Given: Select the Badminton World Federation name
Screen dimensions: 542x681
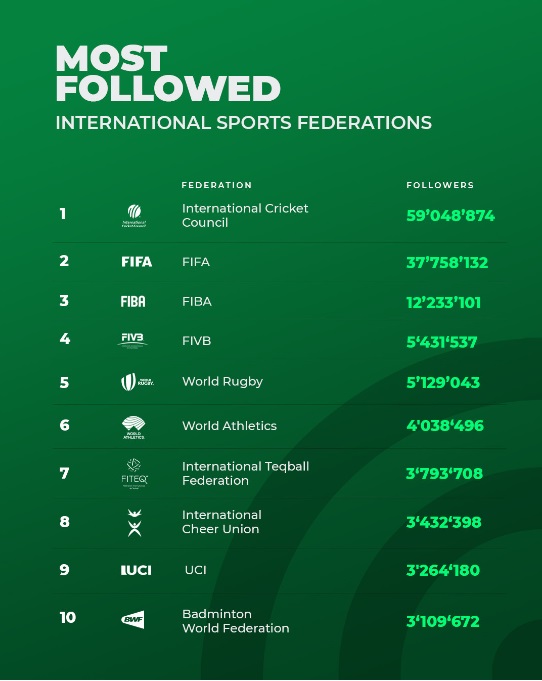Looking at the screenshot, I should click(235, 621).
